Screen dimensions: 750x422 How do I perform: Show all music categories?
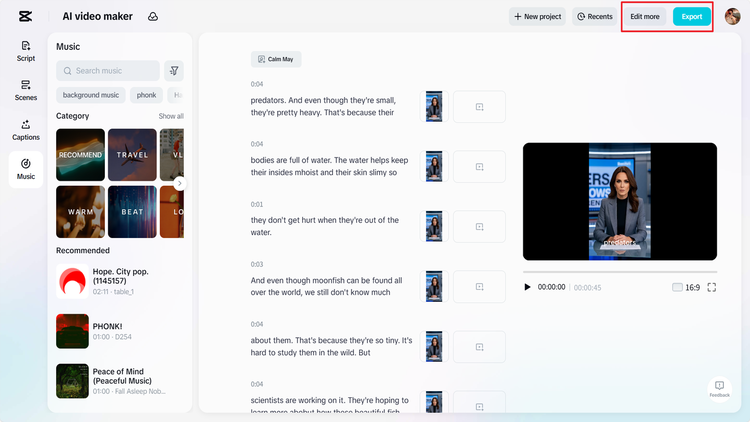[171, 116]
